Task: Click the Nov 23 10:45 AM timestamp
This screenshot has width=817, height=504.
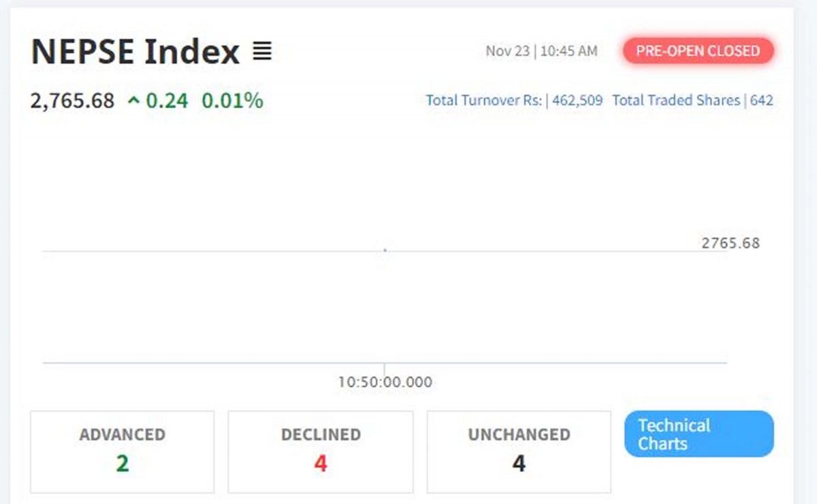Action: 541,51
